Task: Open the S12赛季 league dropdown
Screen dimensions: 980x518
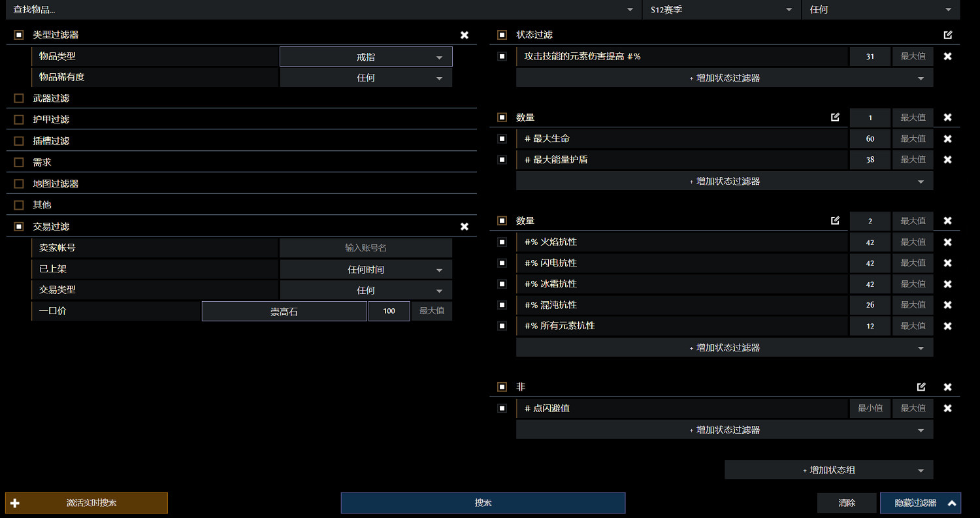Action: (721, 10)
